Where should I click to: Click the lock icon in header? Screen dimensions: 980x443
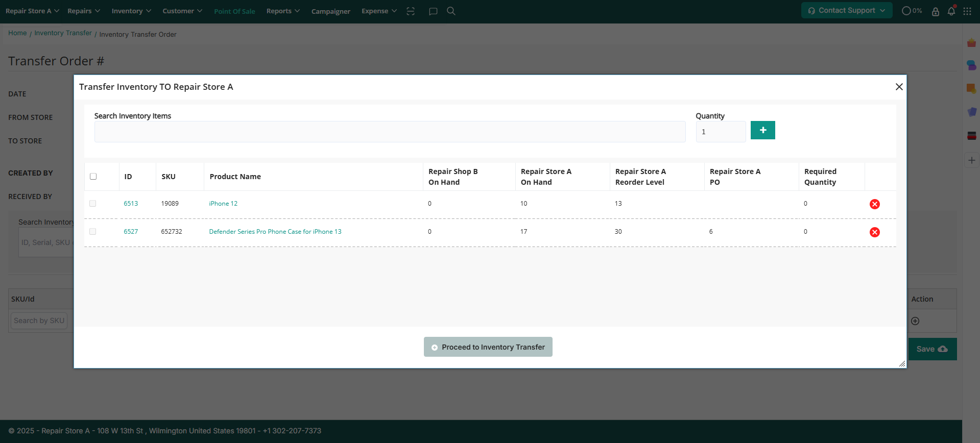935,11
